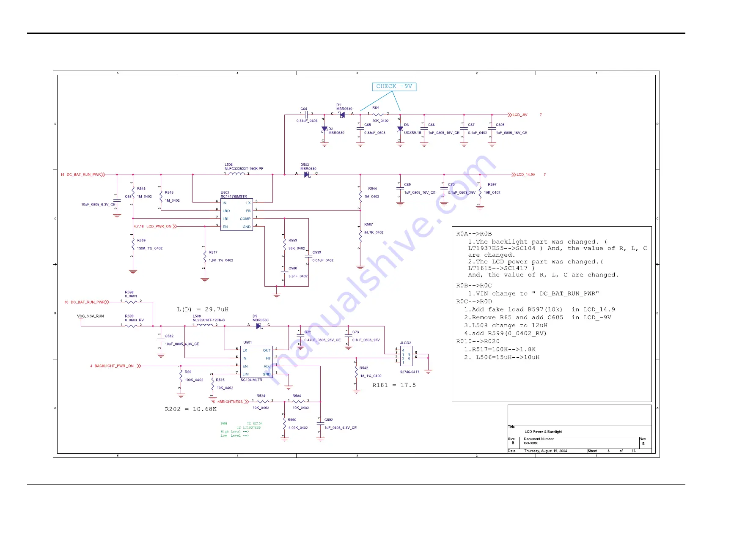The width and height of the screenshot is (756, 534).
Task: Select the 88.7K_0402 value of R567
Action: (x=374, y=233)
